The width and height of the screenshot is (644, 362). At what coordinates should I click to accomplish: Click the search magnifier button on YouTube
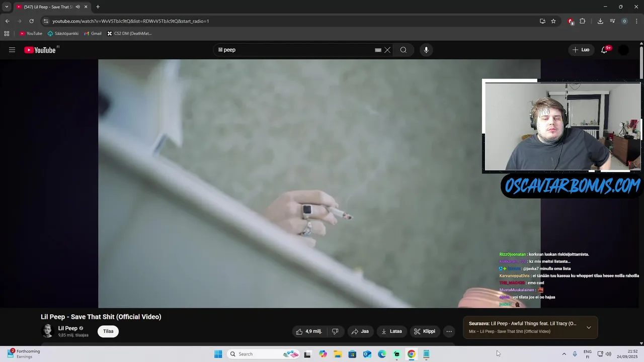click(x=404, y=50)
